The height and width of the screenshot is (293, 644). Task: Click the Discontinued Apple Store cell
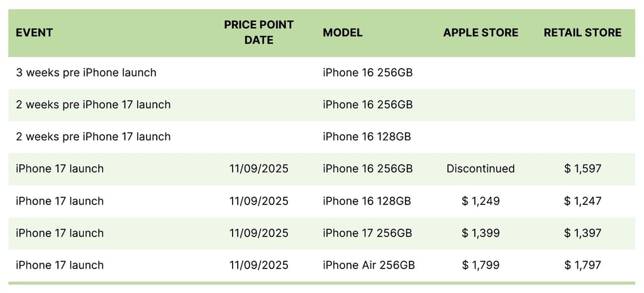(480, 169)
